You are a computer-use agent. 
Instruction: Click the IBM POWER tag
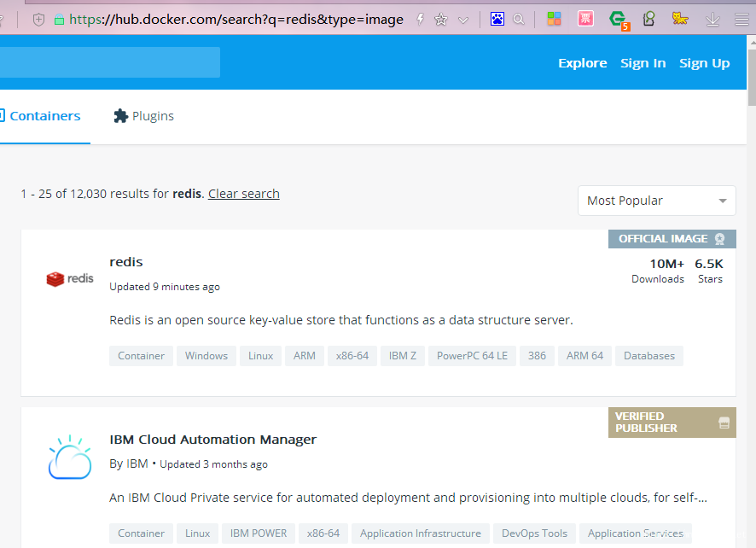259,533
